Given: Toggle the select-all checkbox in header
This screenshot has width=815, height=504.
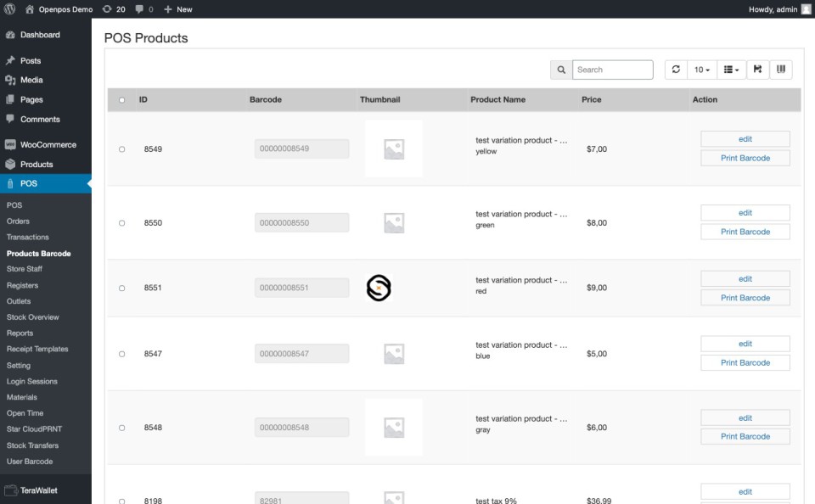Looking at the screenshot, I should click(x=121, y=100).
